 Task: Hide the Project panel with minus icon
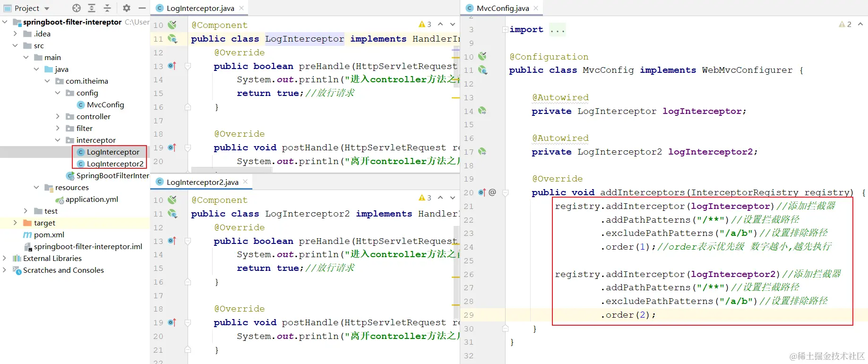tap(142, 8)
